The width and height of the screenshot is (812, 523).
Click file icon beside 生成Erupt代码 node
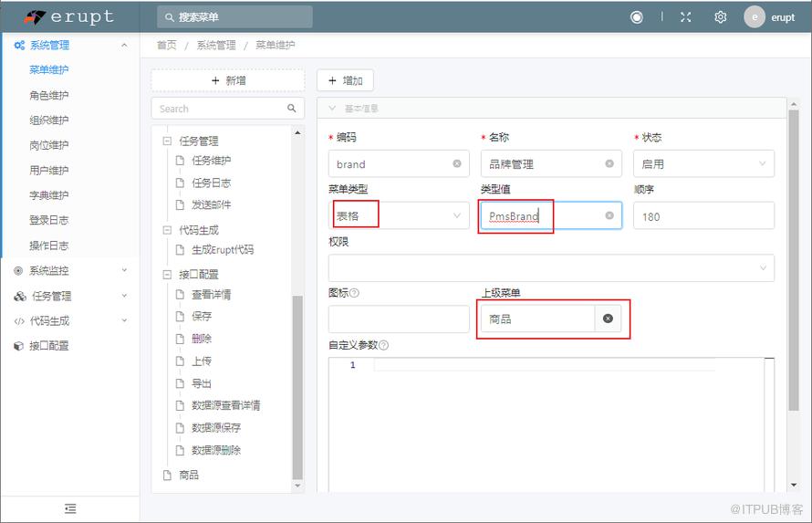pos(181,249)
